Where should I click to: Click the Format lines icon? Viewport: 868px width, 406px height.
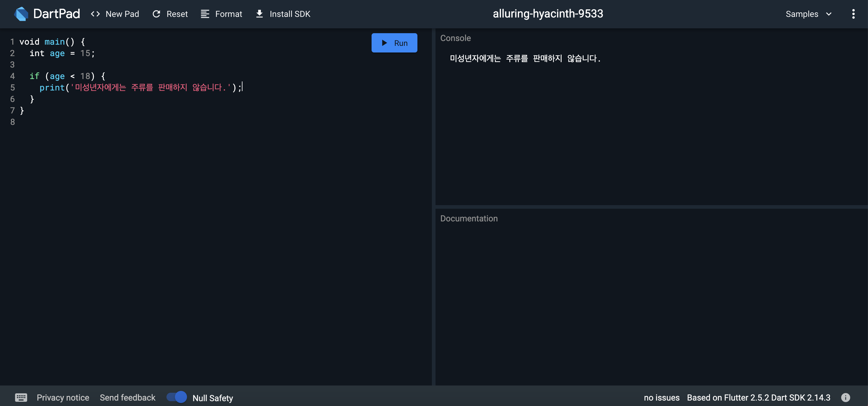point(205,14)
